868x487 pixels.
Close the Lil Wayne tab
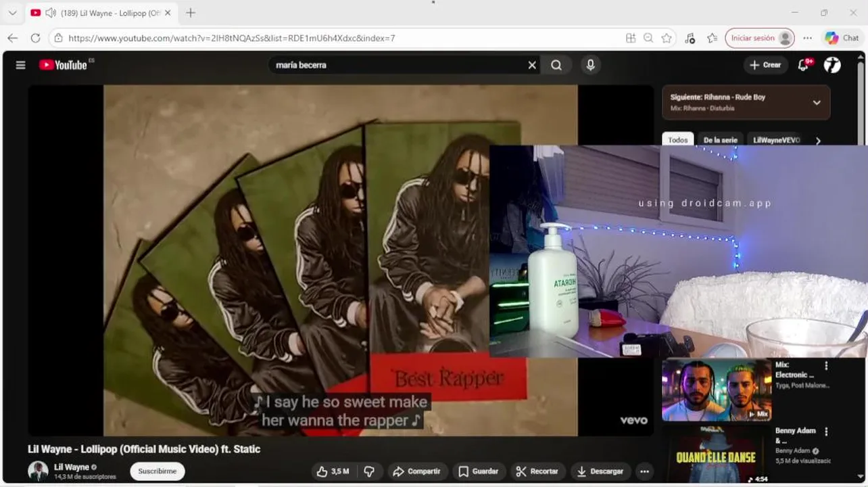pos(168,13)
